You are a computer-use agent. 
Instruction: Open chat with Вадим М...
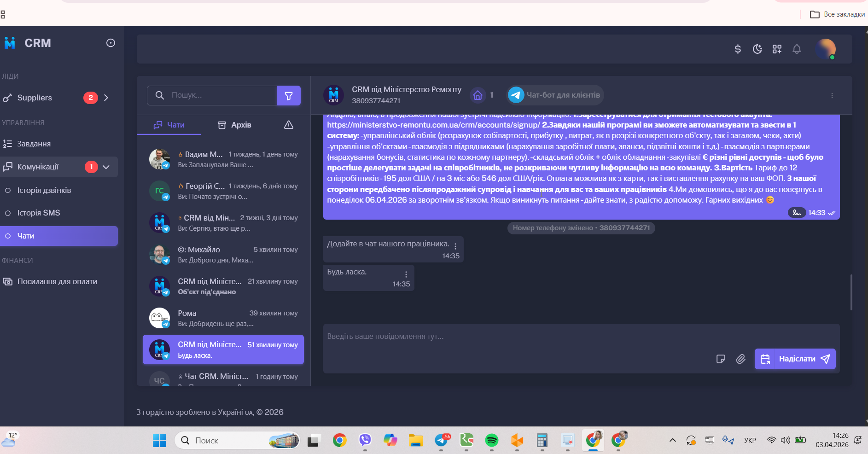pos(223,159)
